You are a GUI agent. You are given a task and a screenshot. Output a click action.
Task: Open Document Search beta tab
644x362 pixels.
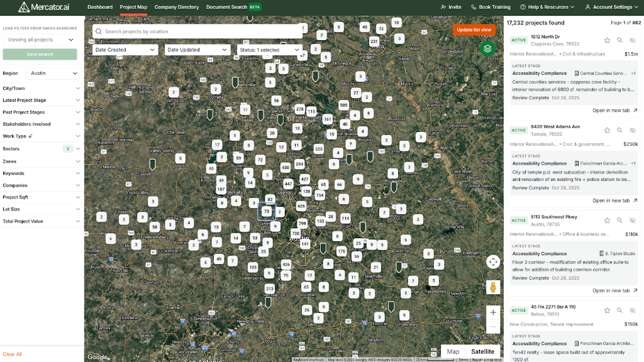click(x=233, y=7)
